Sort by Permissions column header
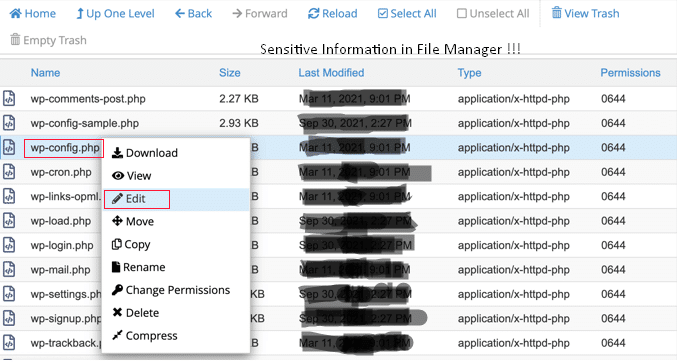The width and height of the screenshot is (677, 363). click(x=630, y=73)
